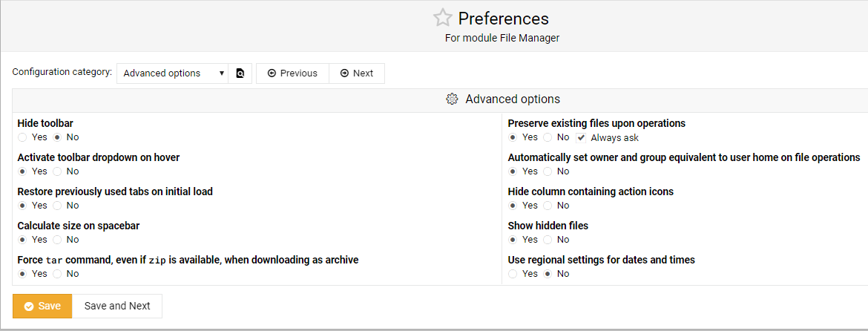Click the search icon next to category dropdown

[x=240, y=73]
